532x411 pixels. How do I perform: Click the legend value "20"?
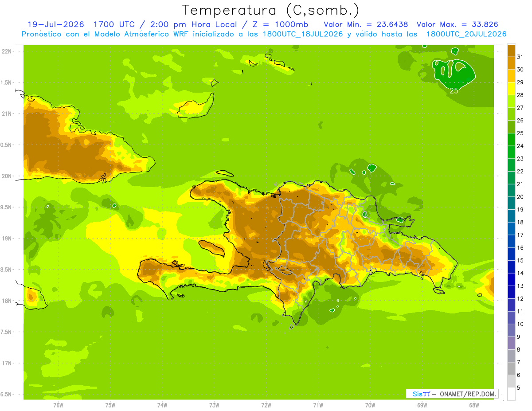point(520,197)
